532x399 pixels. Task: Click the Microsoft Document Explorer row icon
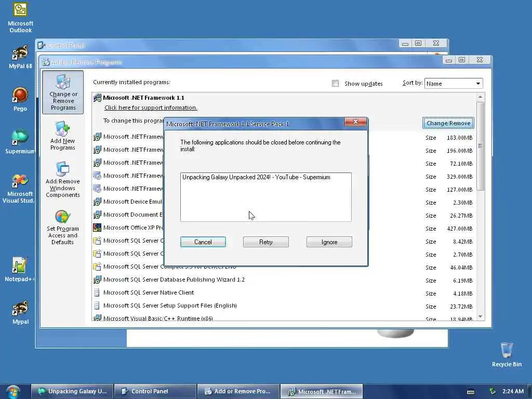[x=97, y=215]
